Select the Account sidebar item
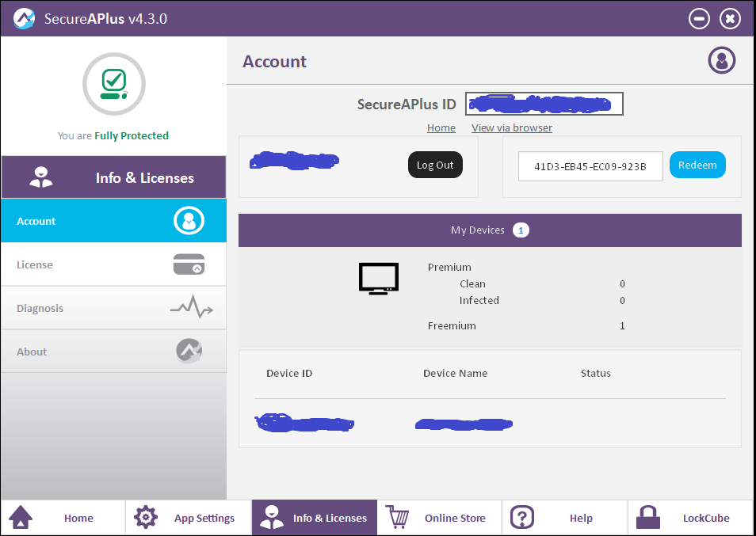 pos(114,221)
